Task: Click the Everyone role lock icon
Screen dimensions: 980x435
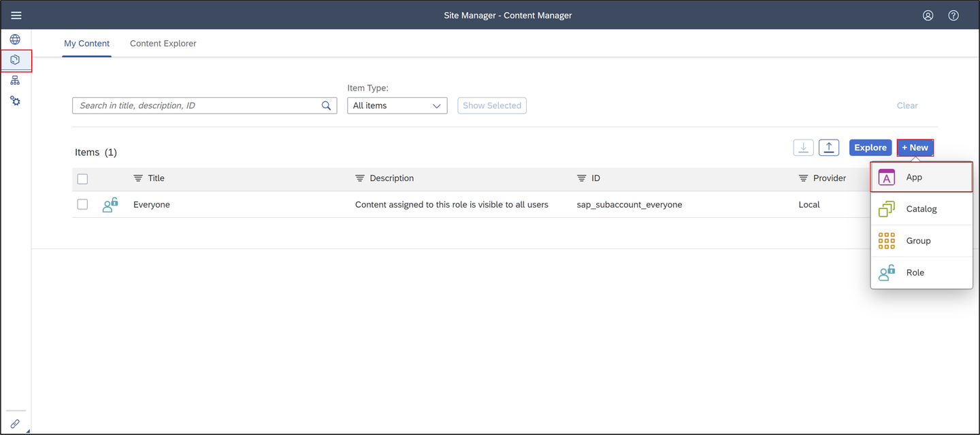Action: click(x=110, y=204)
